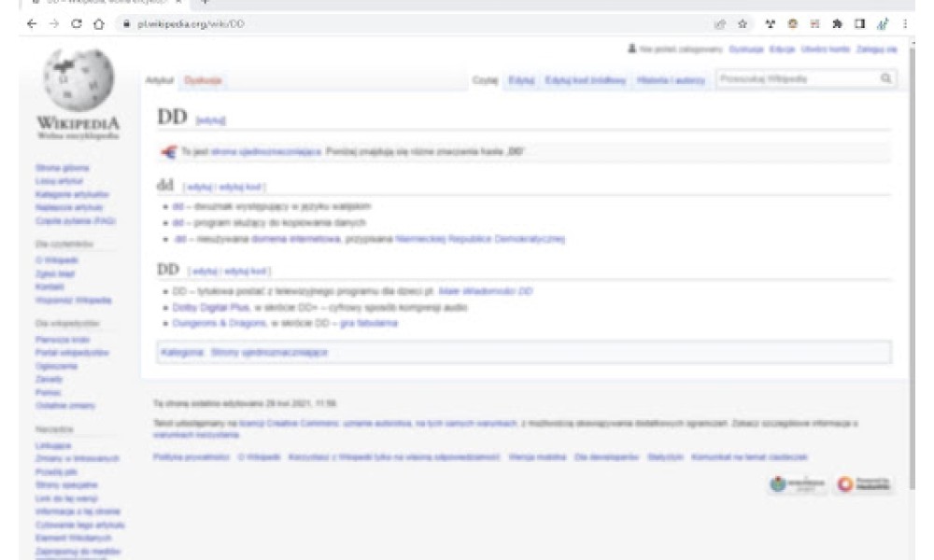Open dd link for the dwuznak entry
Image resolution: width=934 pixels, height=560 pixels.
(177, 206)
